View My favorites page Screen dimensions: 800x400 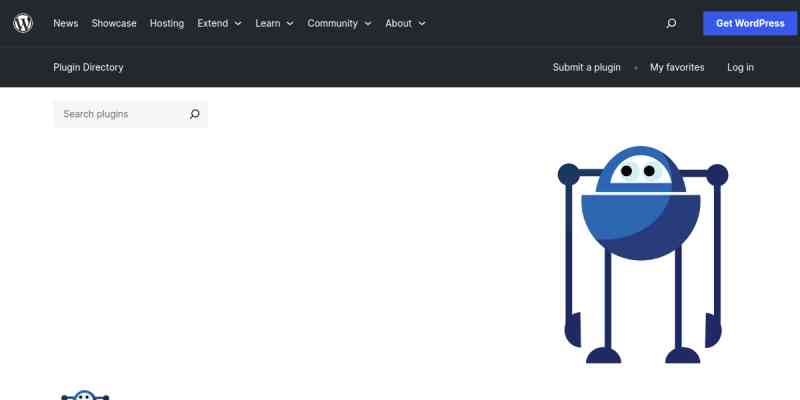point(677,67)
